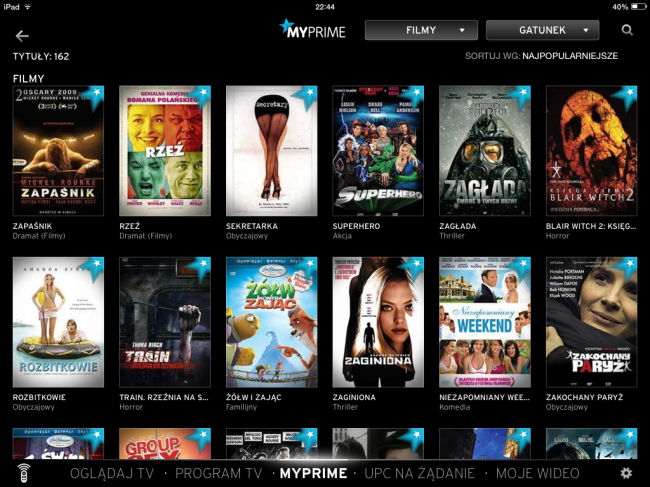650x487 pixels.
Task: Tap the Komedia genre under Niezapomniany Weekend
Action: 455,407
